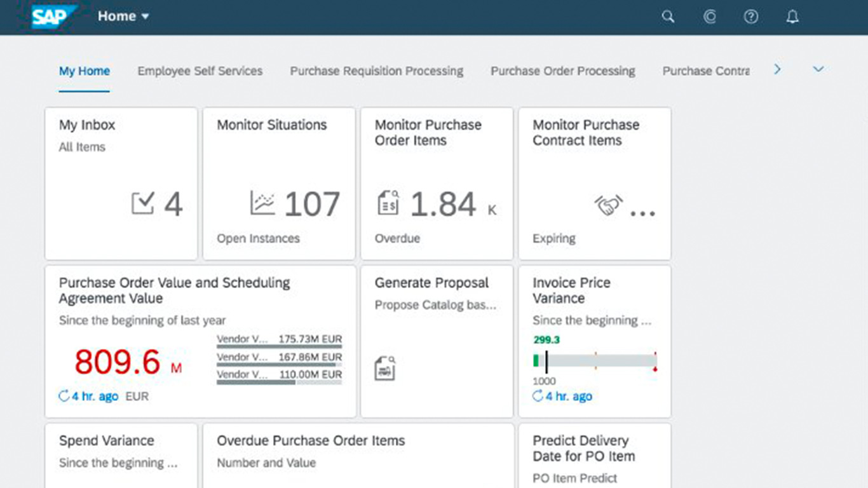
Task: Go to Purchase Order Processing tab
Action: [x=563, y=71]
